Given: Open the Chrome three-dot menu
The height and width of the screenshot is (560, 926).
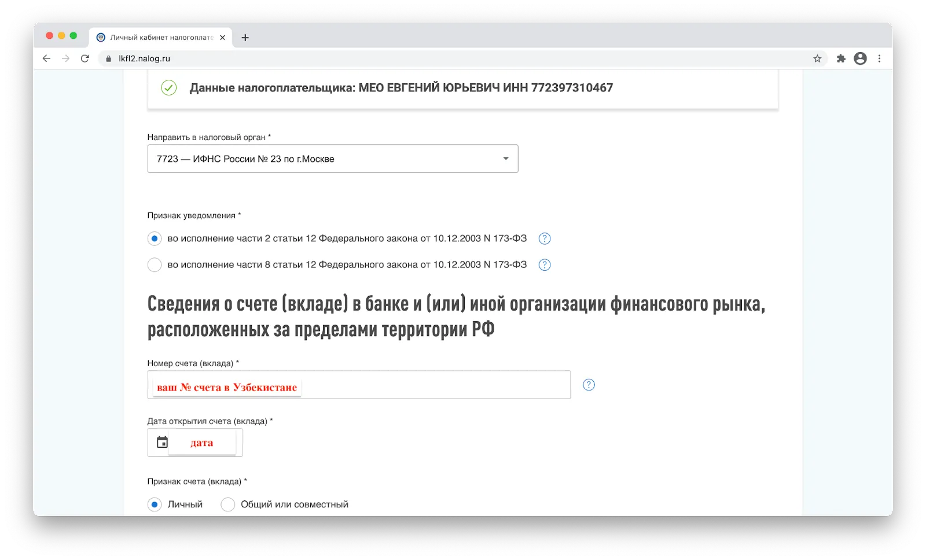Looking at the screenshot, I should coord(879,58).
